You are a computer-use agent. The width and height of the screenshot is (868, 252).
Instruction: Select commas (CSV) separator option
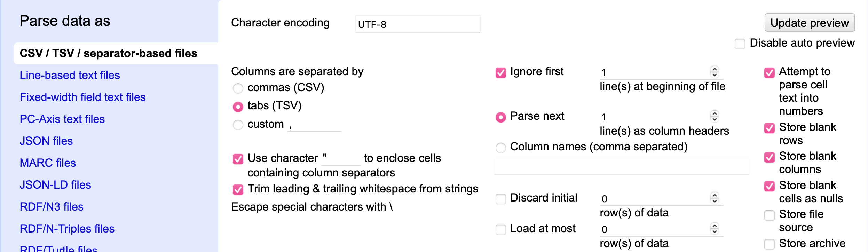click(238, 88)
